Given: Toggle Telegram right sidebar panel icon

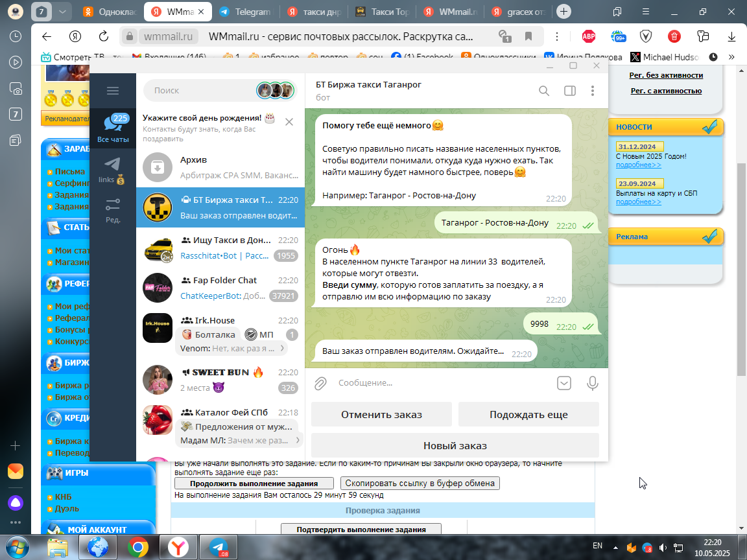Looking at the screenshot, I should [570, 91].
